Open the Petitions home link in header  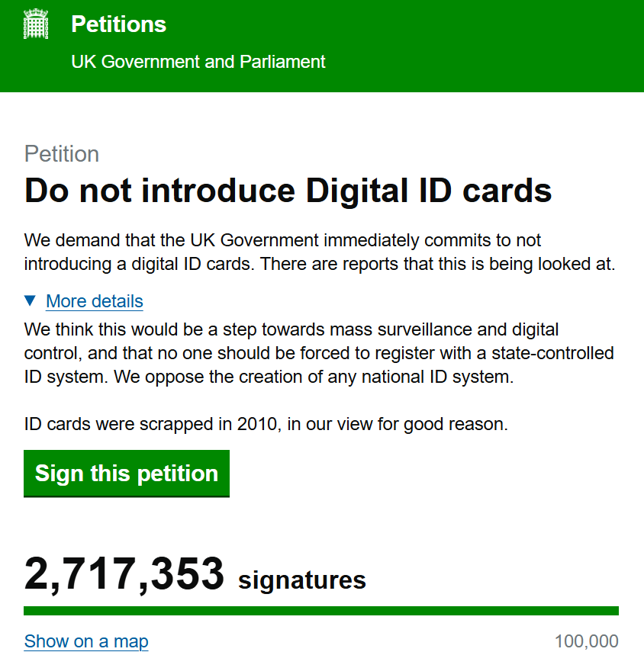click(118, 24)
